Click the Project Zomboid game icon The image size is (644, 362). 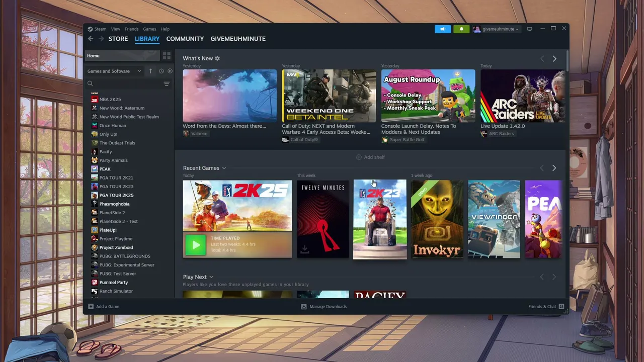click(x=94, y=247)
